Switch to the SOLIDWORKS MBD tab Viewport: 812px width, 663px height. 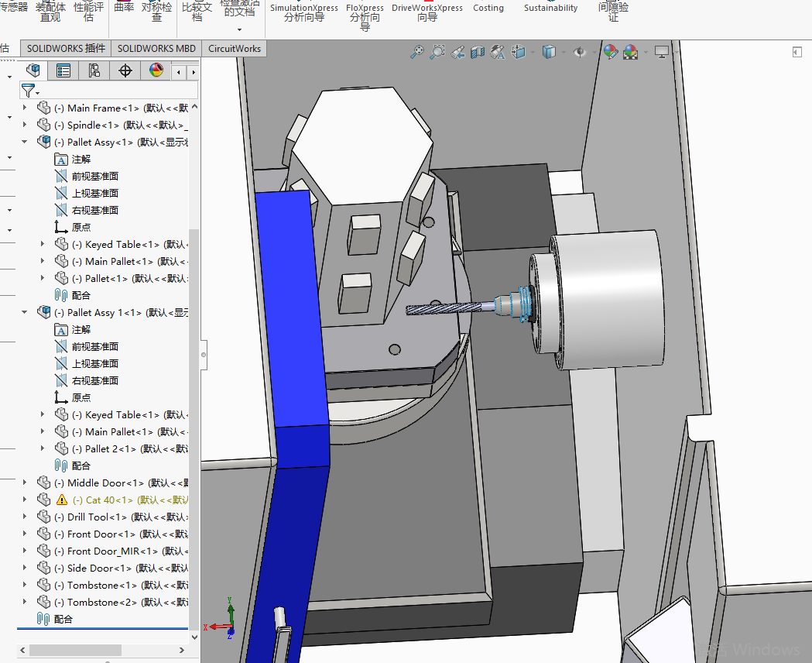click(x=156, y=48)
